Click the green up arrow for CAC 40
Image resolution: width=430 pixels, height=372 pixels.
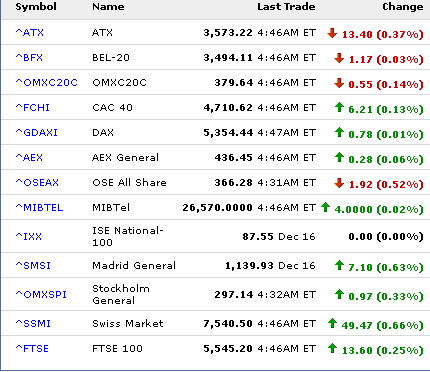pos(339,107)
